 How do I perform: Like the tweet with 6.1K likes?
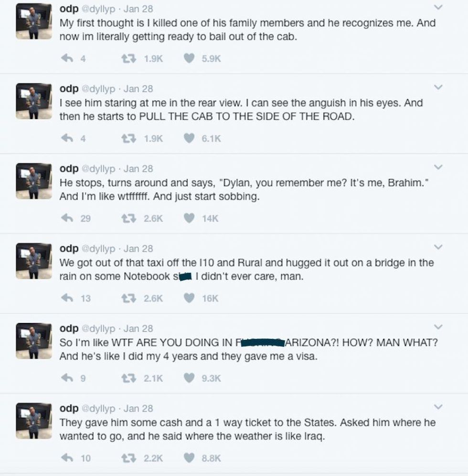[190, 139]
